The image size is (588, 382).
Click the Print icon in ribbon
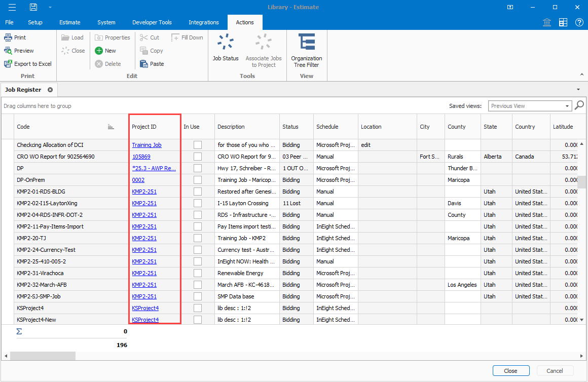tap(8, 37)
